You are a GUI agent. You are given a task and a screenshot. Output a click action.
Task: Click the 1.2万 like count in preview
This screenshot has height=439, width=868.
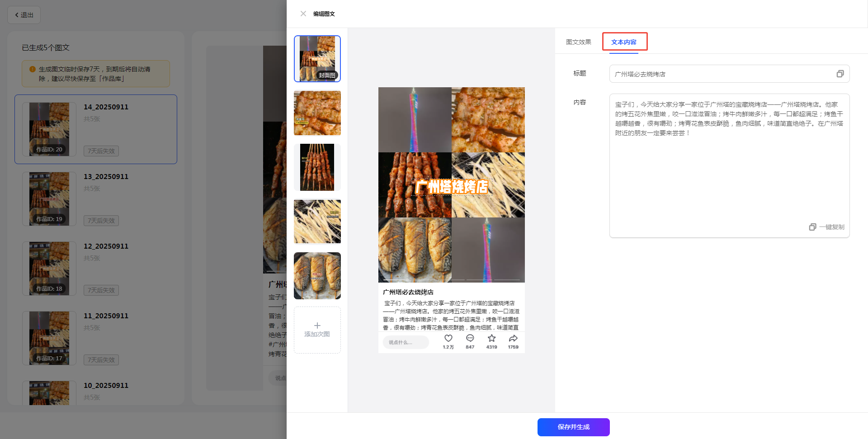pyautogui.click(x=448, y=347)
